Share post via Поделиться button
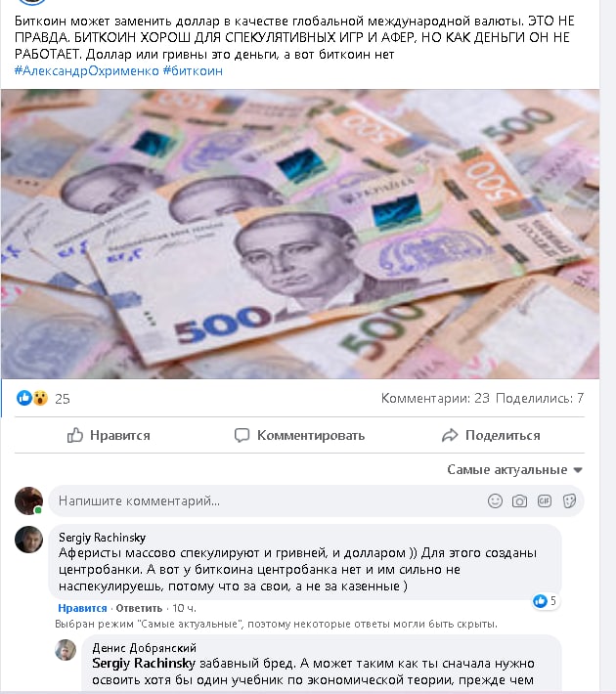Screen dimensions: 616x694 (x=491, y=436)
